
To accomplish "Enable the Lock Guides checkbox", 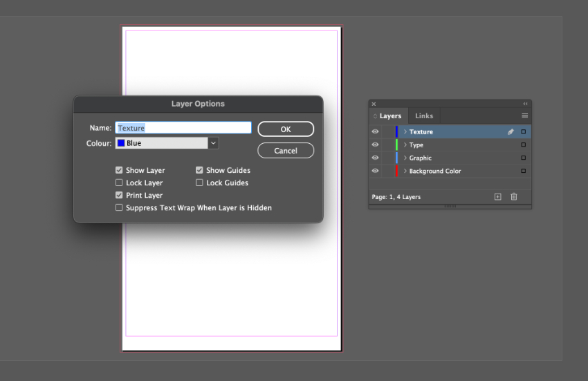I will (199, 183).
